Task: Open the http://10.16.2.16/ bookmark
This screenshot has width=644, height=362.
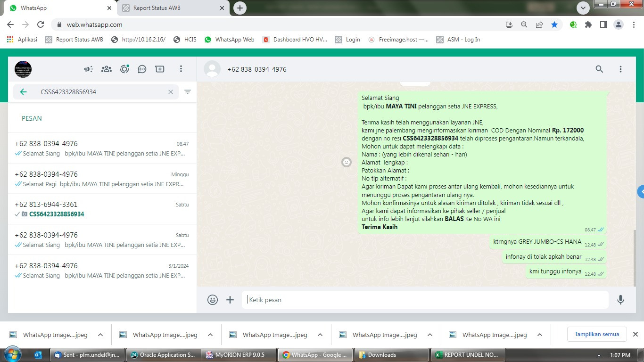Action: (138, 40)
